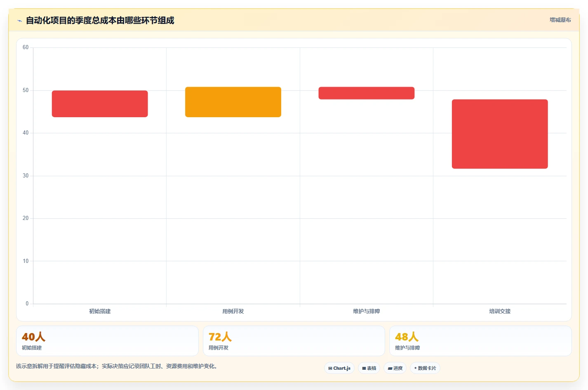Click the y-axis value 50
This screenshot has width=588, height=390.
click(x=26, y=90)
